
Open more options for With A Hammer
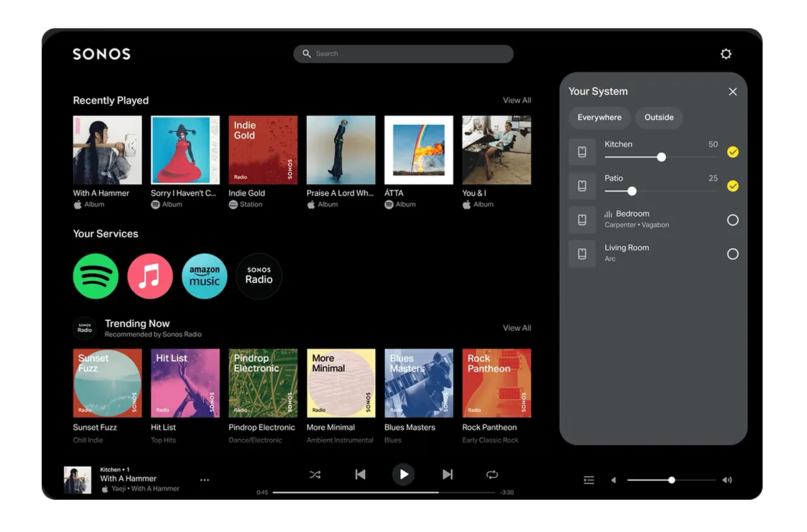pyautogui.click(x=204, y=480)
